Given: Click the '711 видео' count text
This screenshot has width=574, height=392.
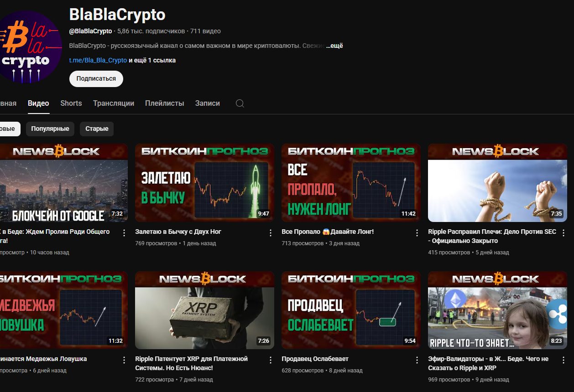Looking at the screenshot, I should tap(205, 31).
